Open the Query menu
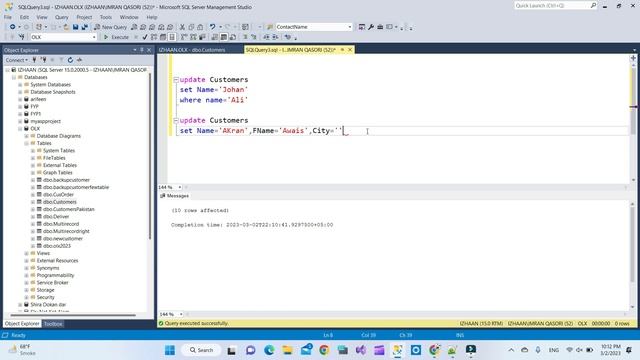The image size is (640, 360). click(62, 17)
